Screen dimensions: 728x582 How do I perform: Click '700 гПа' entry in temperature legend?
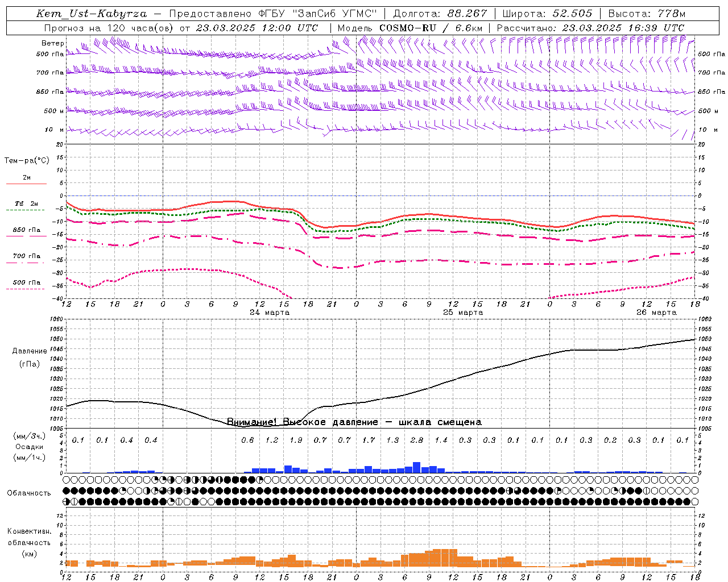(27, 256)
